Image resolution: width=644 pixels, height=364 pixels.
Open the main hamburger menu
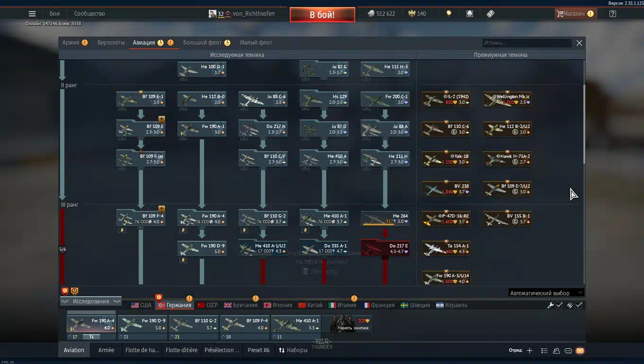[32, 14]
